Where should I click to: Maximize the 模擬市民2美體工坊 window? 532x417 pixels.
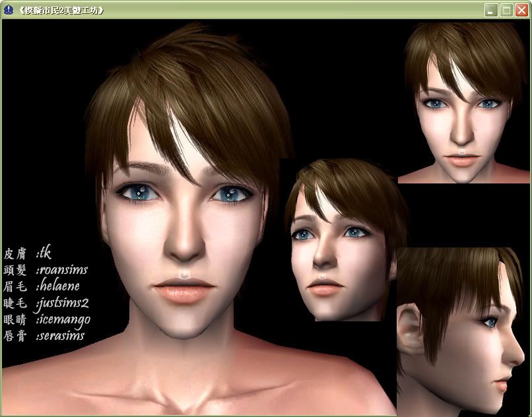click(506, 10)
